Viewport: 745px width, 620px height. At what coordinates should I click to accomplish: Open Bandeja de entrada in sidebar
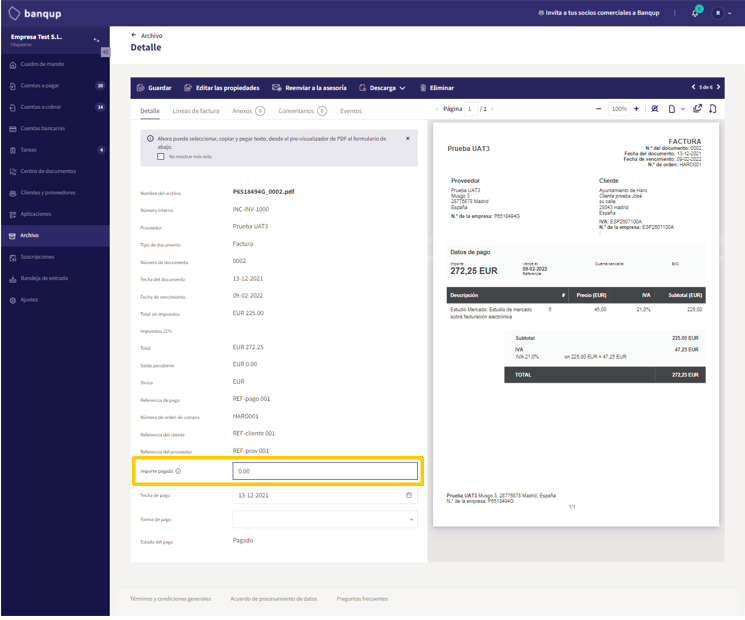(x=55, y=278)
